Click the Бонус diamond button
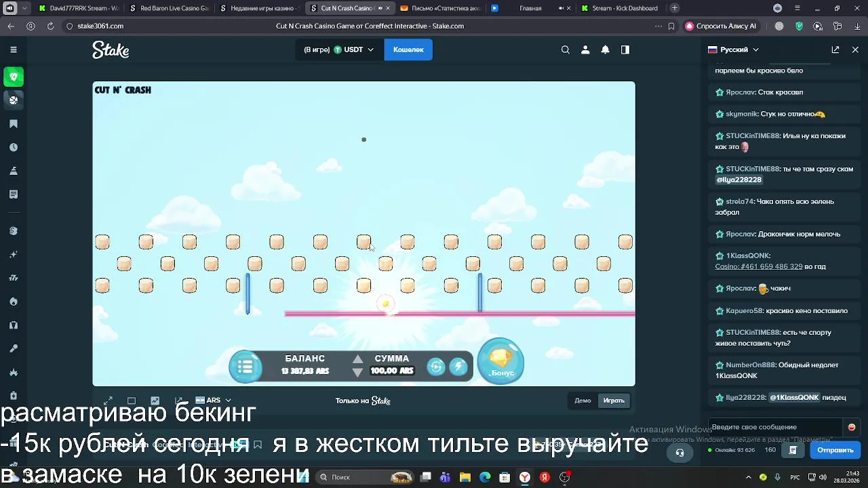 tap(501, 361)
